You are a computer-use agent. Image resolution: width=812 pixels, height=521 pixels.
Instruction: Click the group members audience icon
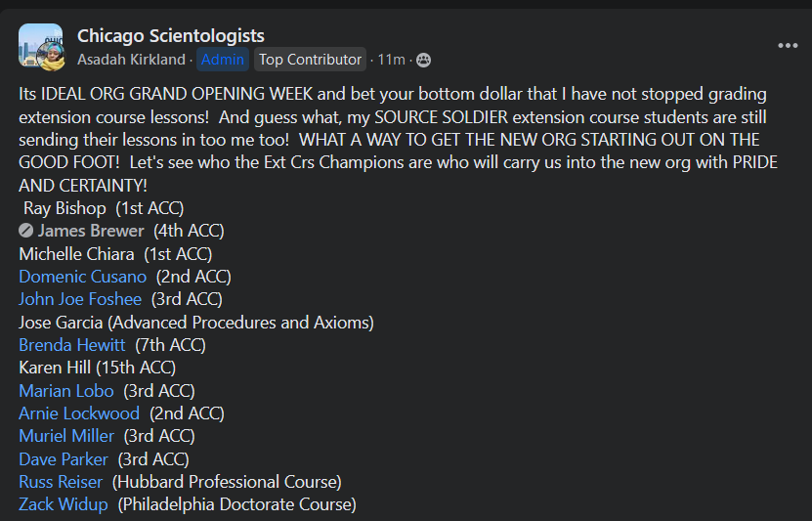(423, 60)
